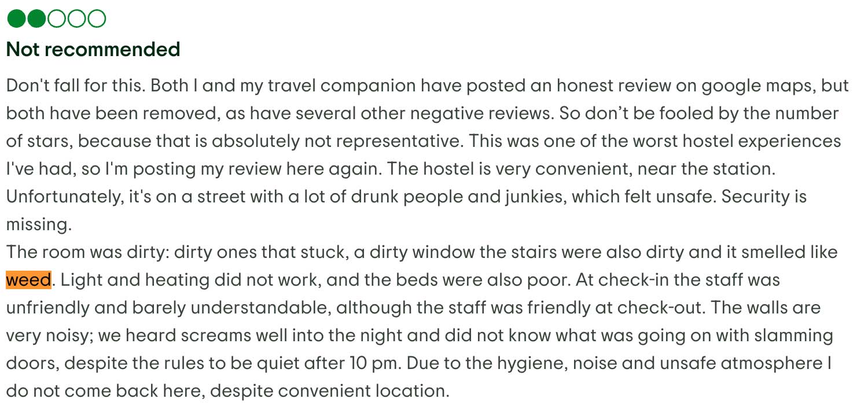Click the orange highlighted word "weed"

click(29, 280)
